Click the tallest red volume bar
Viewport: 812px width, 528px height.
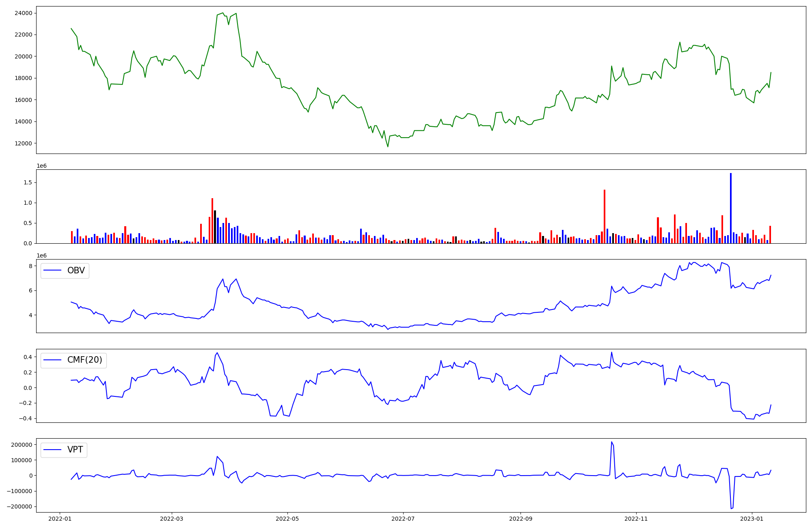(x=604, y=217)
